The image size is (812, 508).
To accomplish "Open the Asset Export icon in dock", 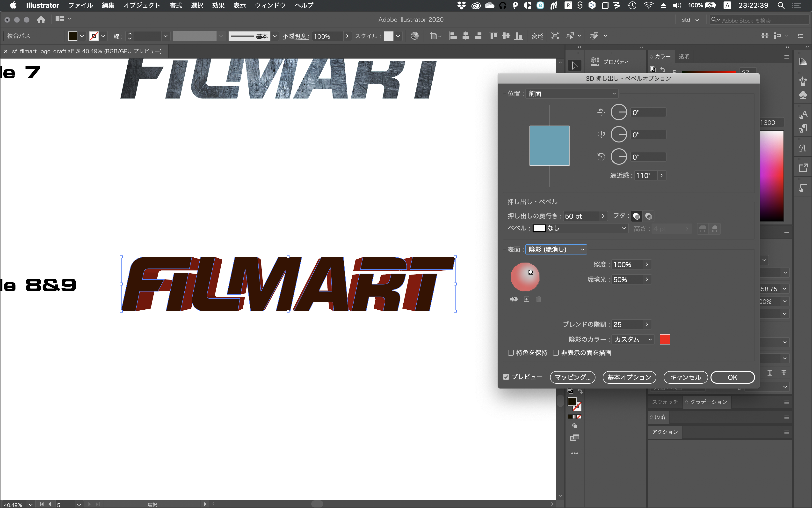I will 803,168.
